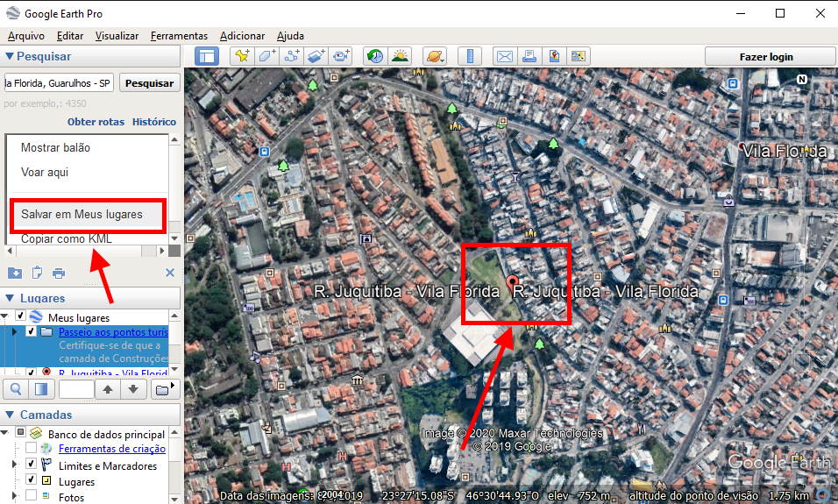View in Google Maps icon

[554, 56]
